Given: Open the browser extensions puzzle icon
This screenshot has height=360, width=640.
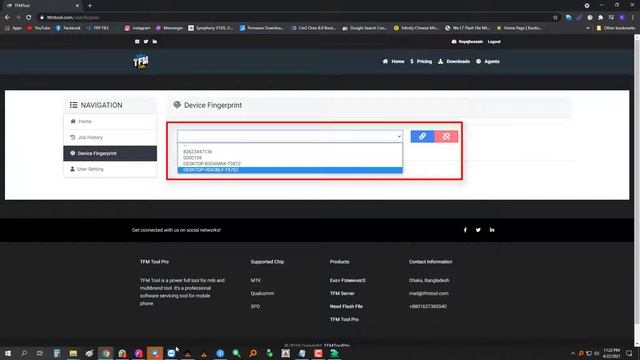Looking at the screenshot, I should coord(600,18).
